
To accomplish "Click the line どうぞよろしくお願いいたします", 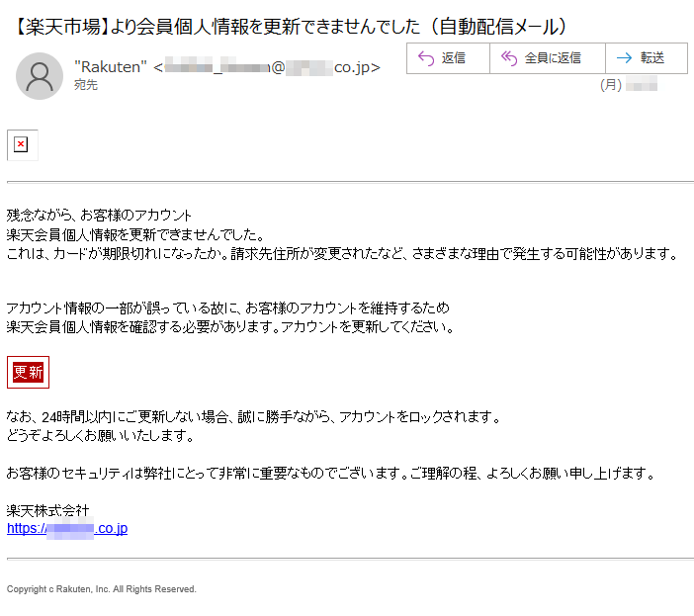I will click(100, 436).
